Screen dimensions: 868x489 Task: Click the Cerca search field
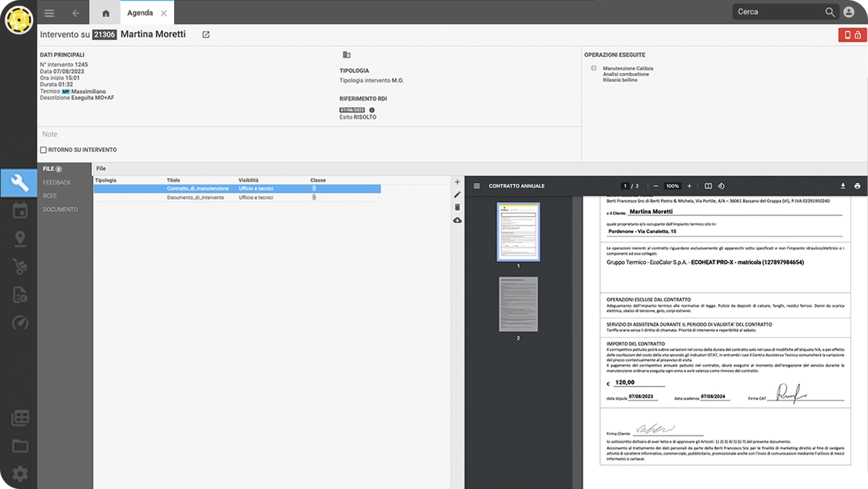779,12
